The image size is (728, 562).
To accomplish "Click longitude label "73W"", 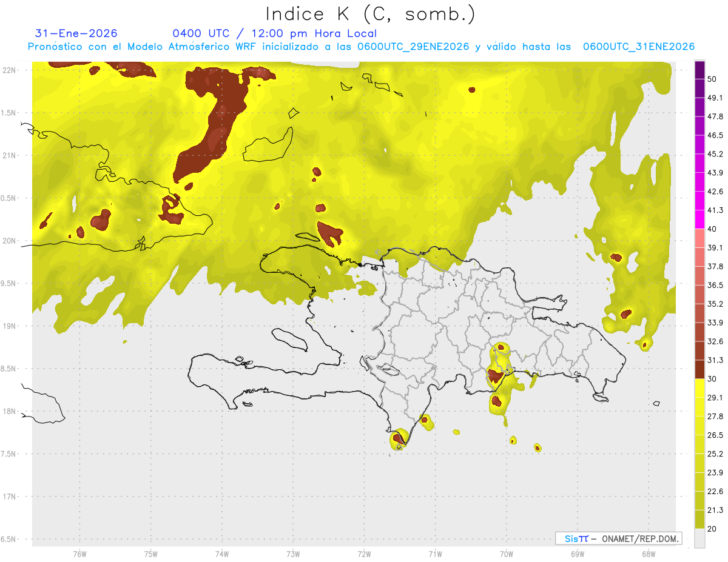I will (x=293, y=554).
